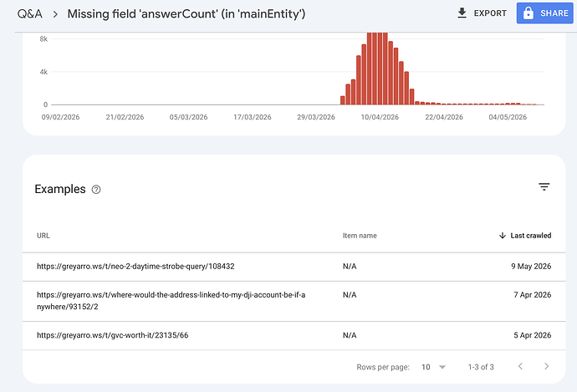Viewport: 577px width, 392px height.
Task: Click the Export download icon
Action: coord(462,13)
